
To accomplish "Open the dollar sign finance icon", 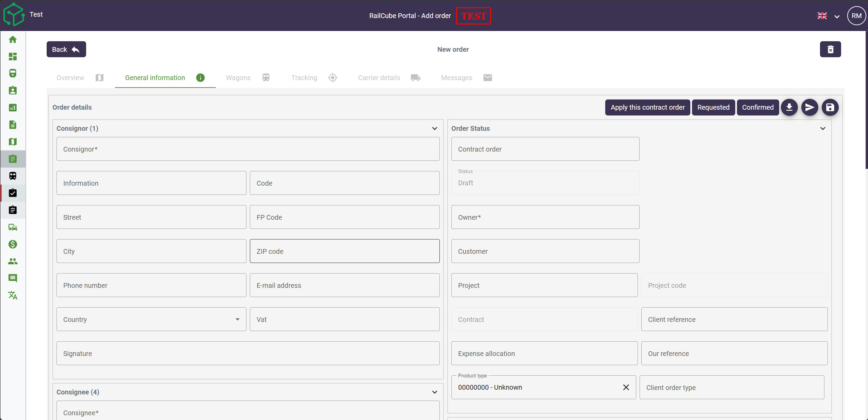I will click(13, 244).
